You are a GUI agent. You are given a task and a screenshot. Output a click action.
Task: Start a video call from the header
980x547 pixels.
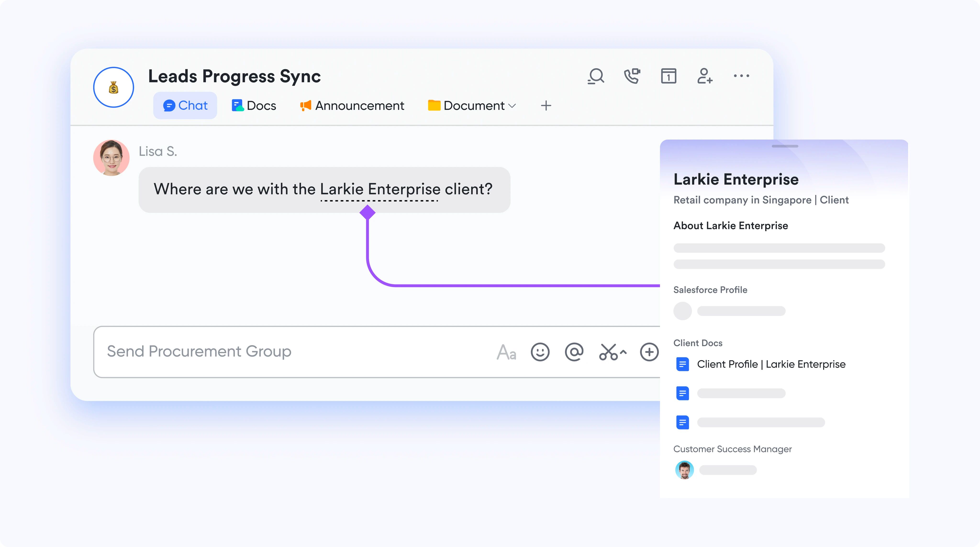[x=632, y=76]
